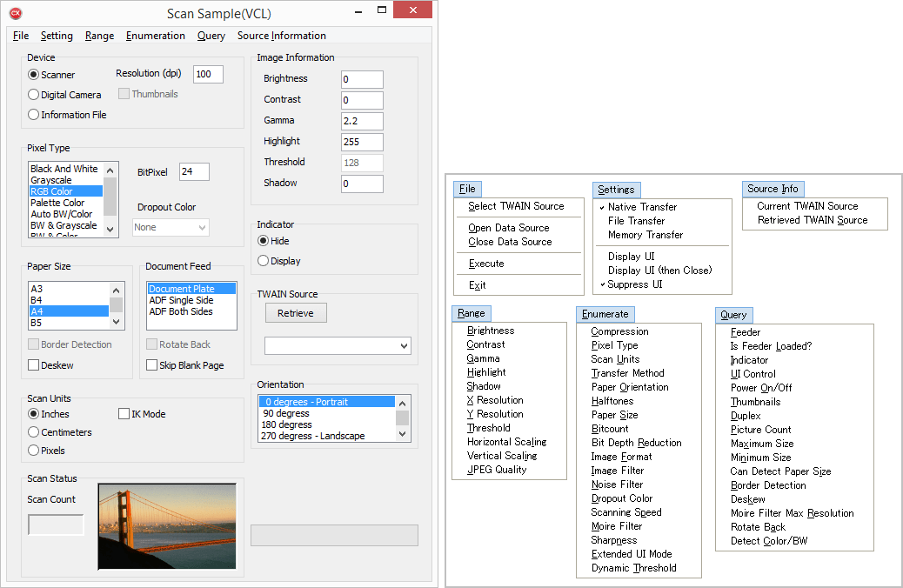
Task: Open the Query menu in menu bar
Action: pyautogui.click(x=211, y=36)
